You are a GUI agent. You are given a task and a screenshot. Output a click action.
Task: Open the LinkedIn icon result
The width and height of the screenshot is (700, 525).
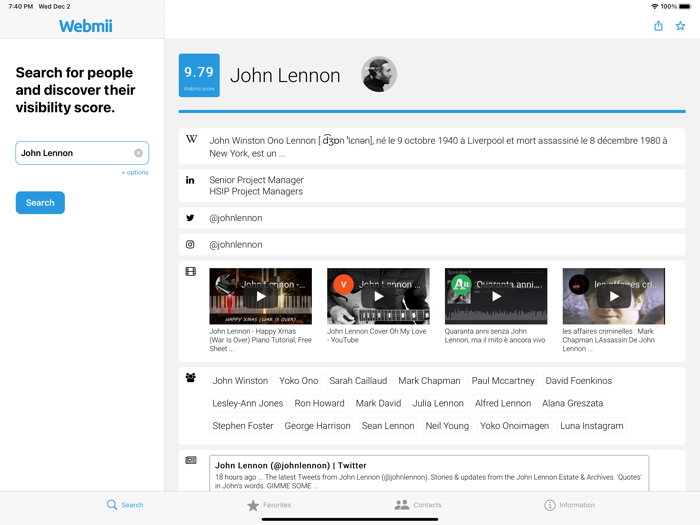pyautogui.click(x=190, y=180)
